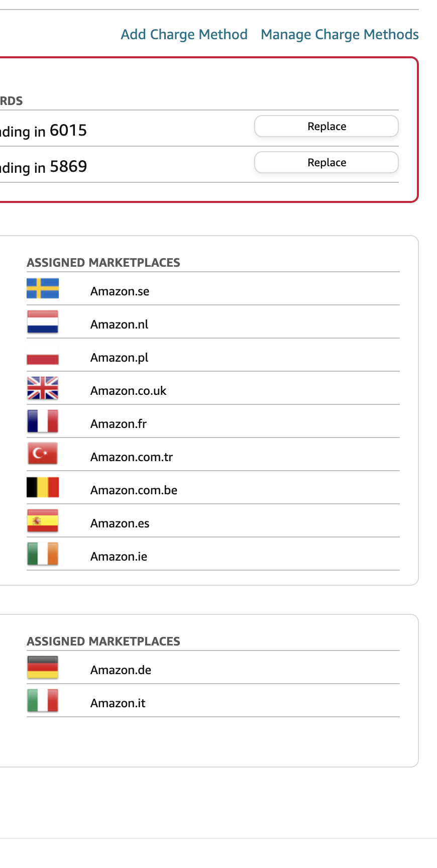Replace the card ending in 5869

[x=326, y=162]
